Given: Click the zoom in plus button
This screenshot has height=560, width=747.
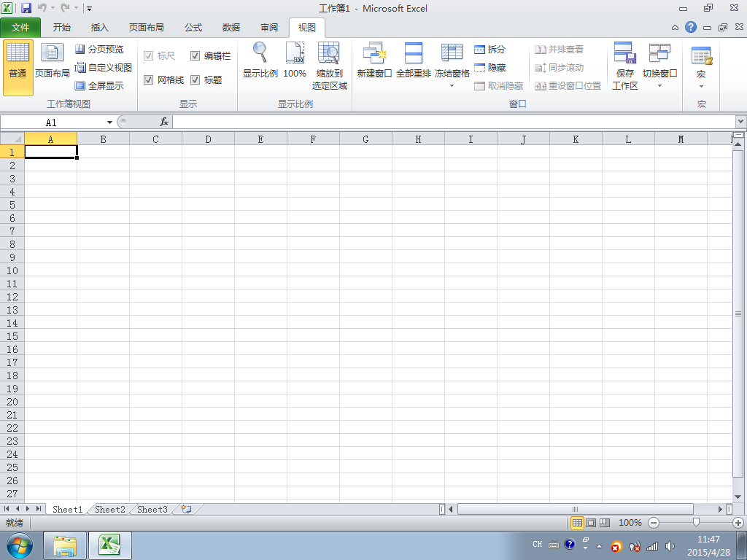Looking at the screenshot, I should coord(738,523).
